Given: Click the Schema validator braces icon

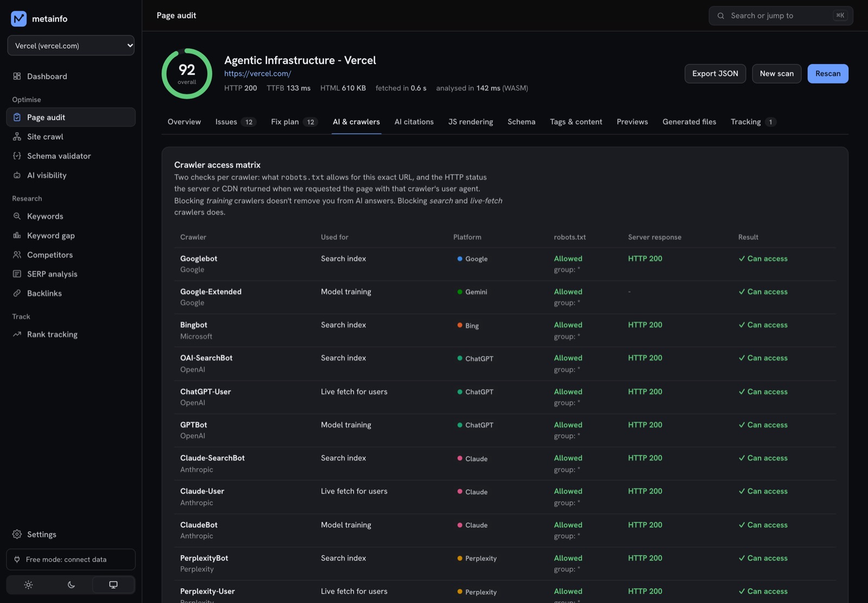Looking at the screenshot, I should (17, 156).
